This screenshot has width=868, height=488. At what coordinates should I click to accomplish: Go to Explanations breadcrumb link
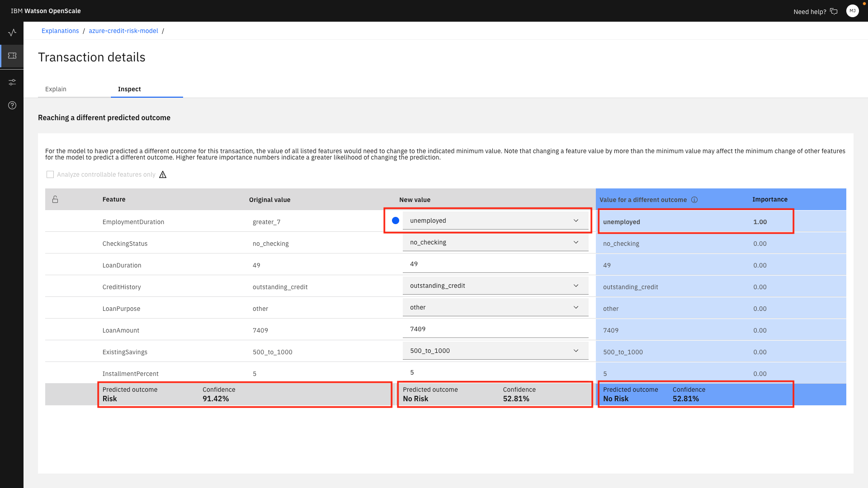[x=60, y=31]
